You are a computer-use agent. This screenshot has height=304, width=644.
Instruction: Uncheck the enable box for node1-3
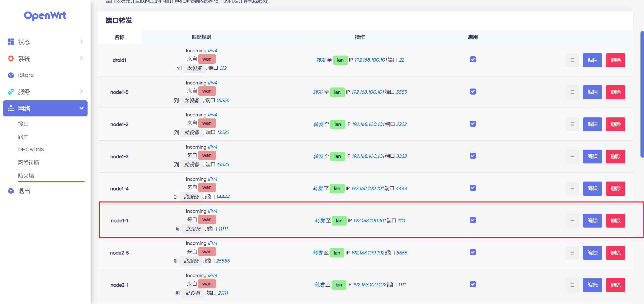(473, 156)
